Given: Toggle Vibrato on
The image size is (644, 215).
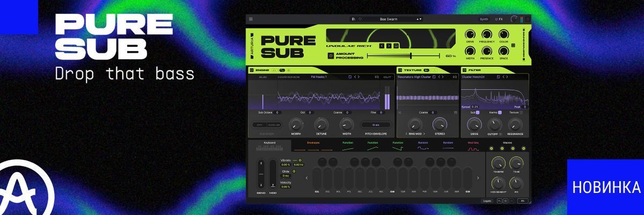Looking at the screenshot, I should [x=300, y=160].
